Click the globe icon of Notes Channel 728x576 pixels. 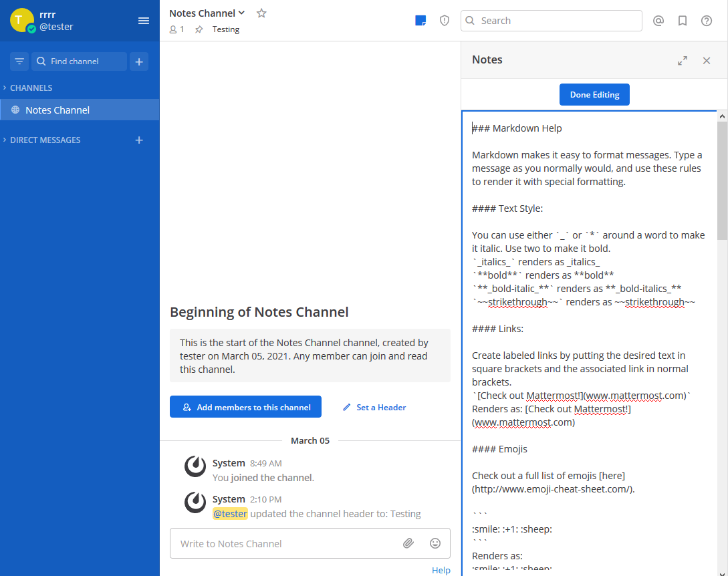(x=15, y=110)
